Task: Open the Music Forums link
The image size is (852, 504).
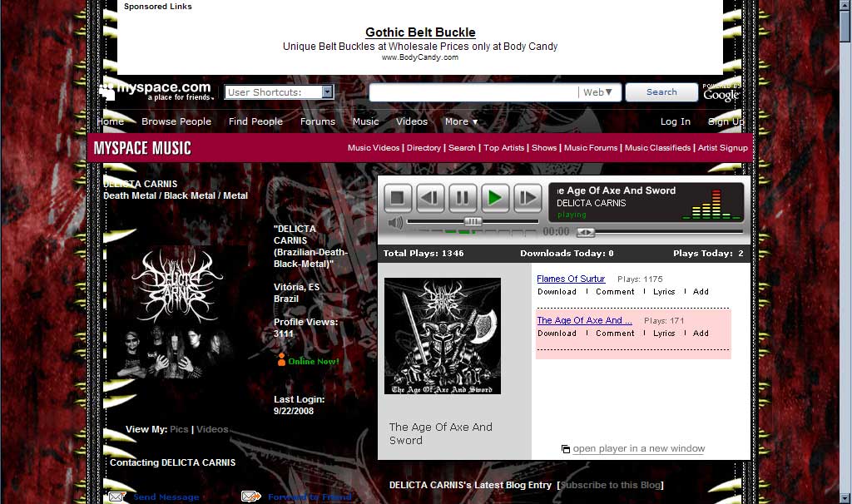Action: pyautogui.click(x=591, y=148)
